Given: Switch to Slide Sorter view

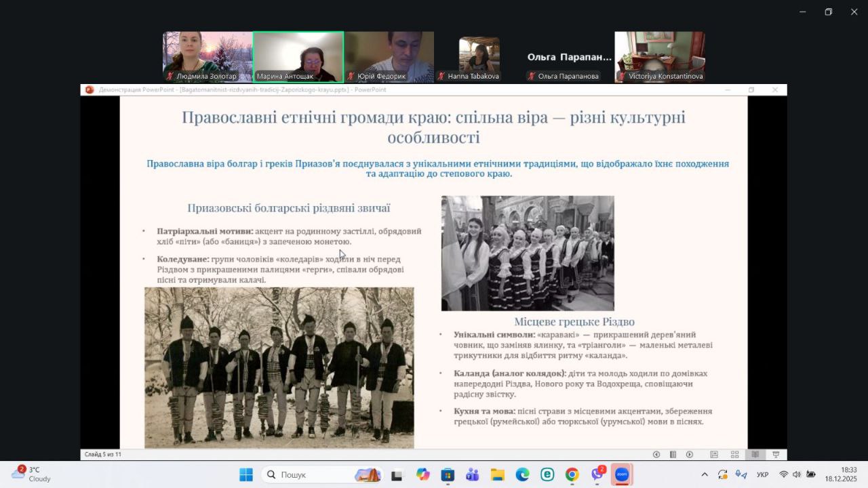Looking at the screenshot, I should [x=734, y=454].
